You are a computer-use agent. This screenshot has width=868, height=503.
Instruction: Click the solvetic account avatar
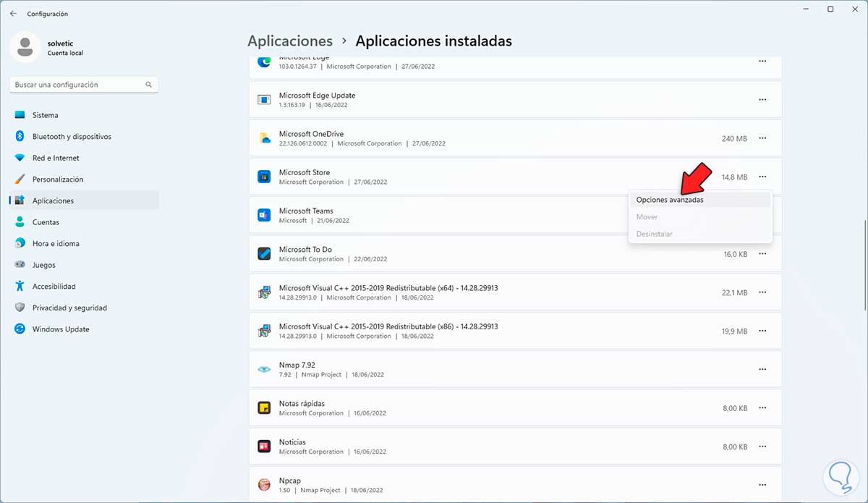(25, 48)
